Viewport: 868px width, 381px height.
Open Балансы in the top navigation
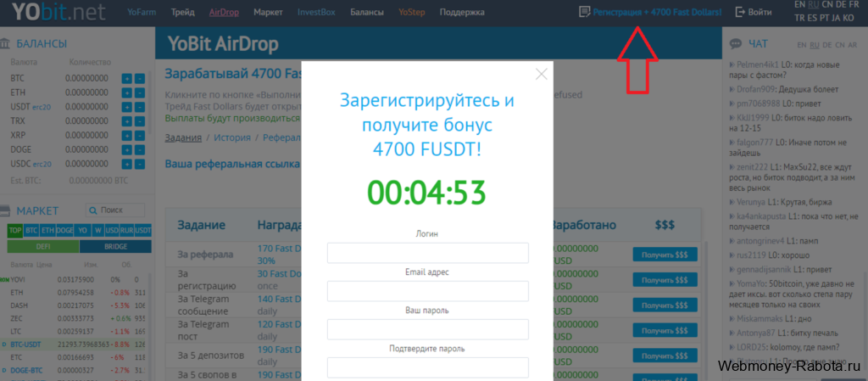[367, 12]
